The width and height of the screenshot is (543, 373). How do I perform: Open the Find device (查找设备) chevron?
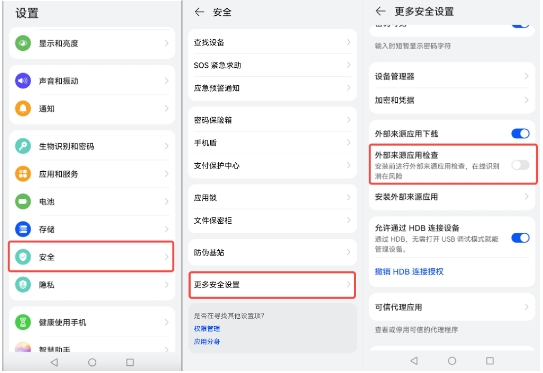[348, 42]
